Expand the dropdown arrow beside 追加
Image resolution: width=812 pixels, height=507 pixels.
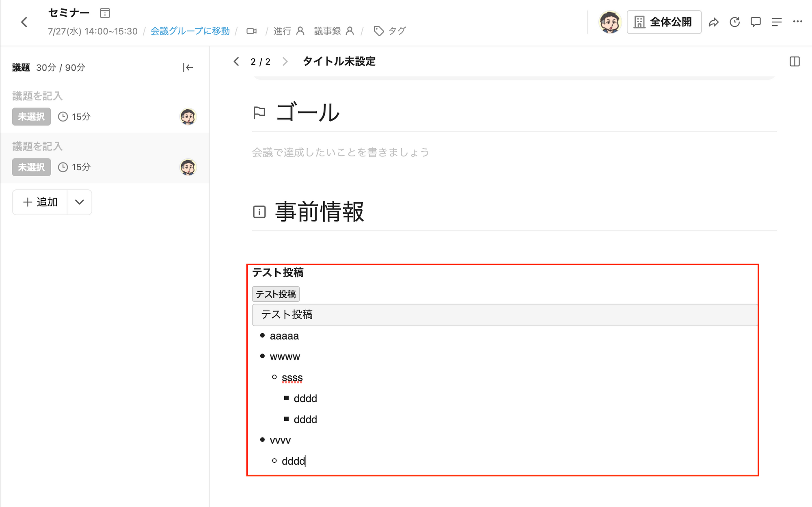80,202
